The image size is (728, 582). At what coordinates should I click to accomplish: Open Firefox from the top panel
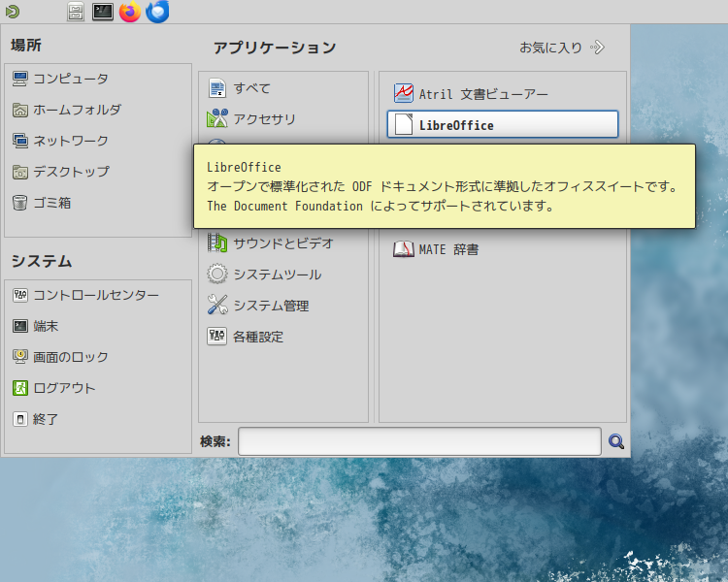click(130, 12)
